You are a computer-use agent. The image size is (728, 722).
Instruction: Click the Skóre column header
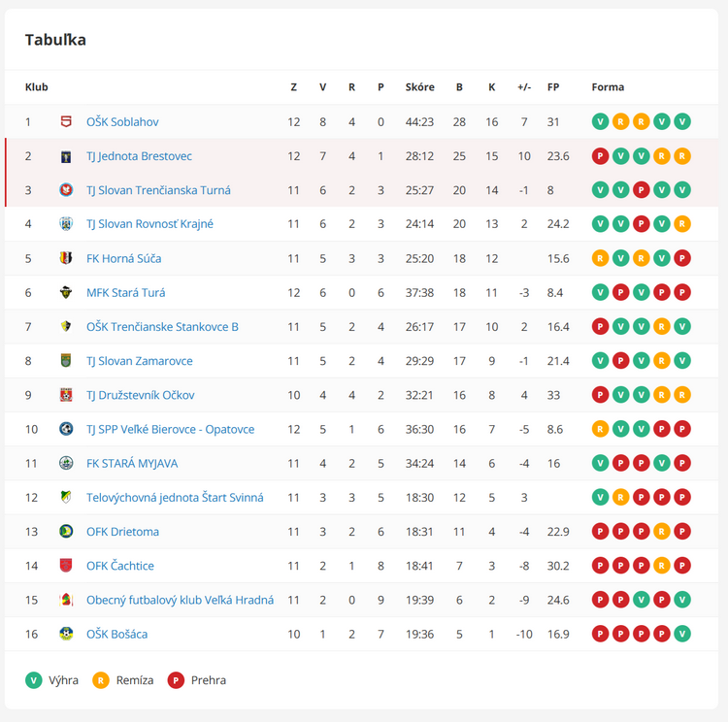click(x=420, y=87)
